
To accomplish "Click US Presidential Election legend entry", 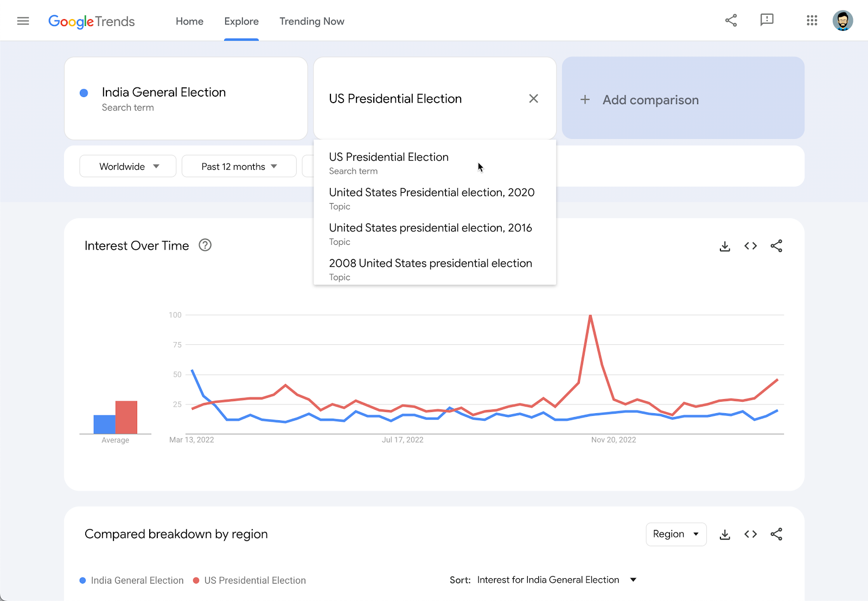I will click(x=250, y=580).
